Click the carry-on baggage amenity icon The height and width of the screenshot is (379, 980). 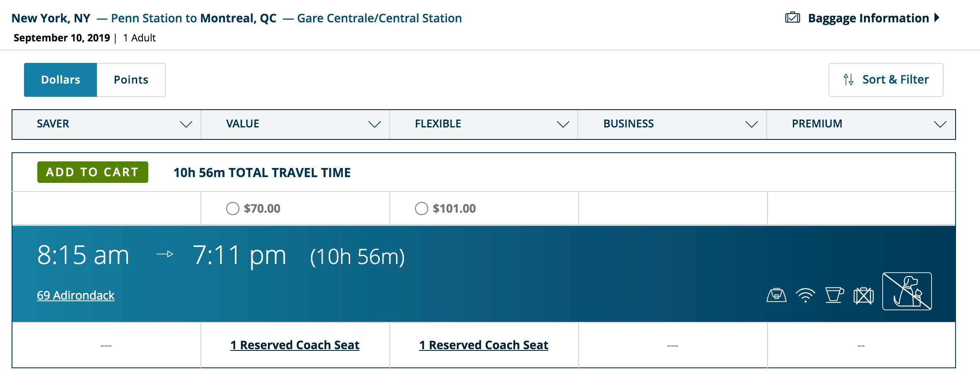tap(776, 295)
